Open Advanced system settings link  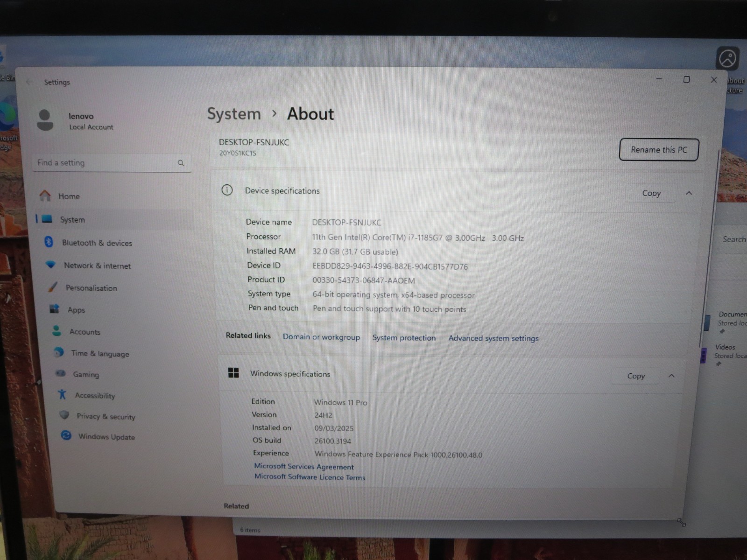pos(493,338)
